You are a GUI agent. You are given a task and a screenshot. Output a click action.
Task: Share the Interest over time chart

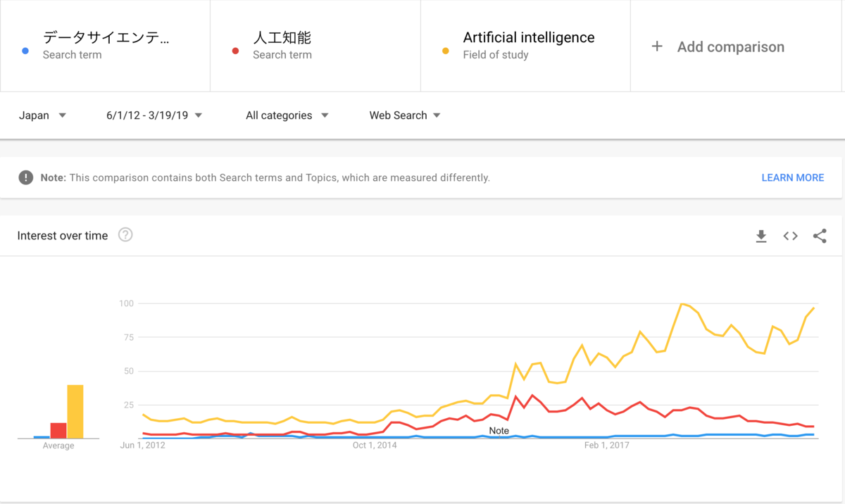pyautogui.click(x=820, y=236)
